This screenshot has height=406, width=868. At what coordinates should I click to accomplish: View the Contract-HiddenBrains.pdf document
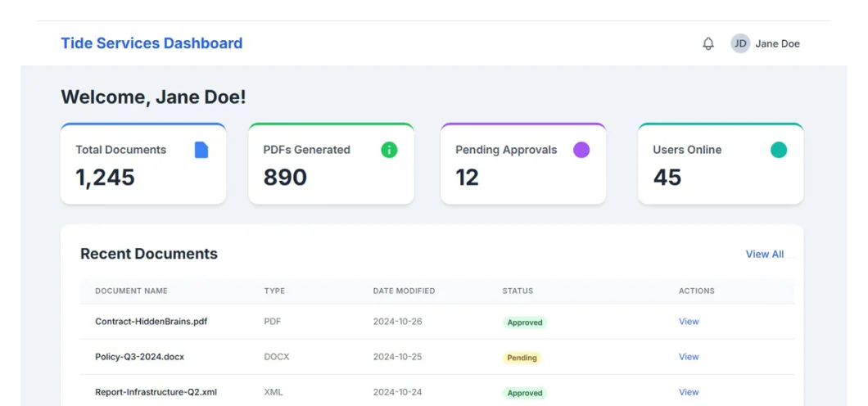pos(689,322)
